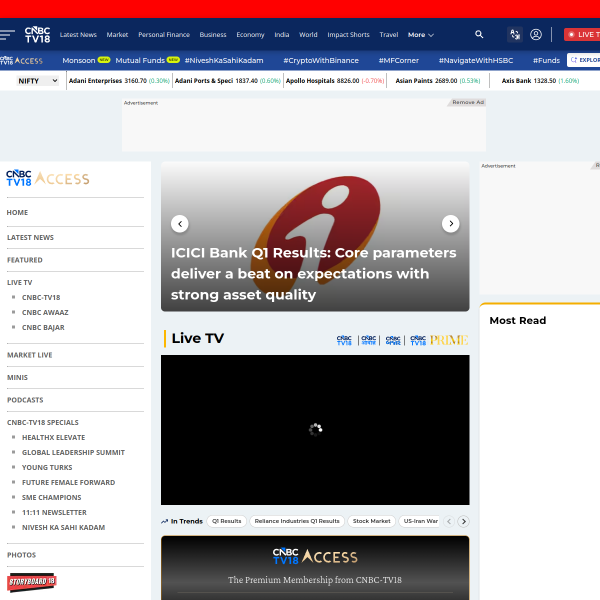Click the live TV video player

[x=315, y=430]
